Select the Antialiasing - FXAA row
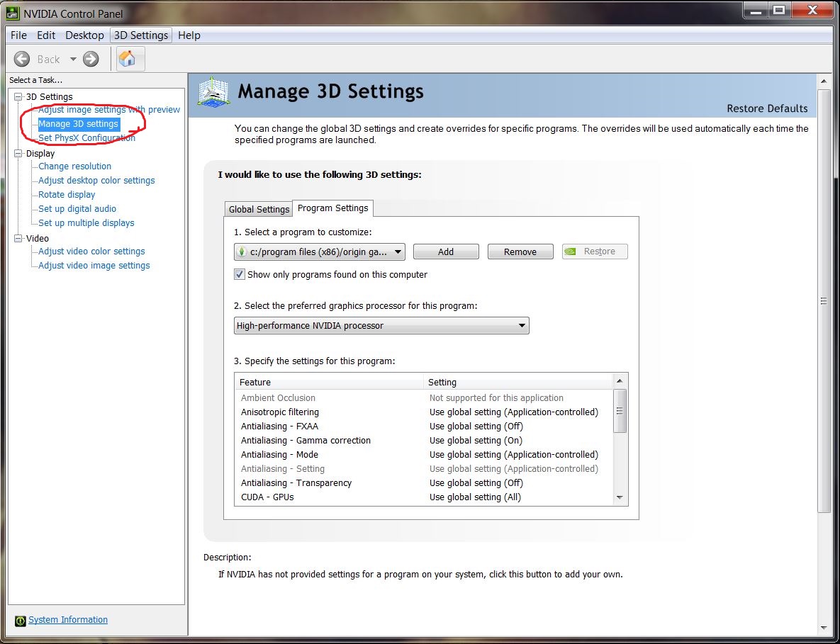Screen dimensions: 840x644 coord(423,426)
